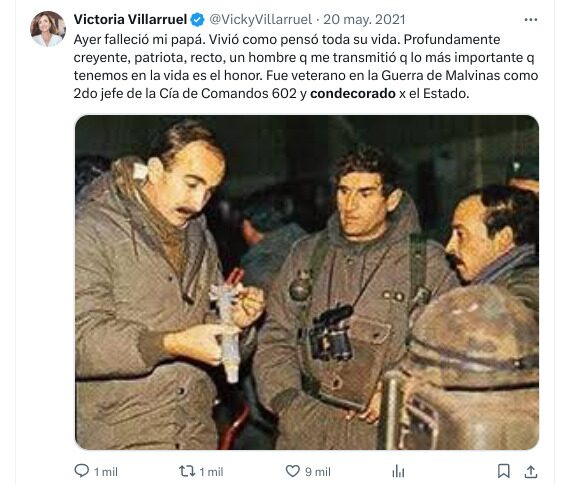Open the attached soldiers photo
The image size is (572, 485).
pyautogui.click(x=307, y=282)
